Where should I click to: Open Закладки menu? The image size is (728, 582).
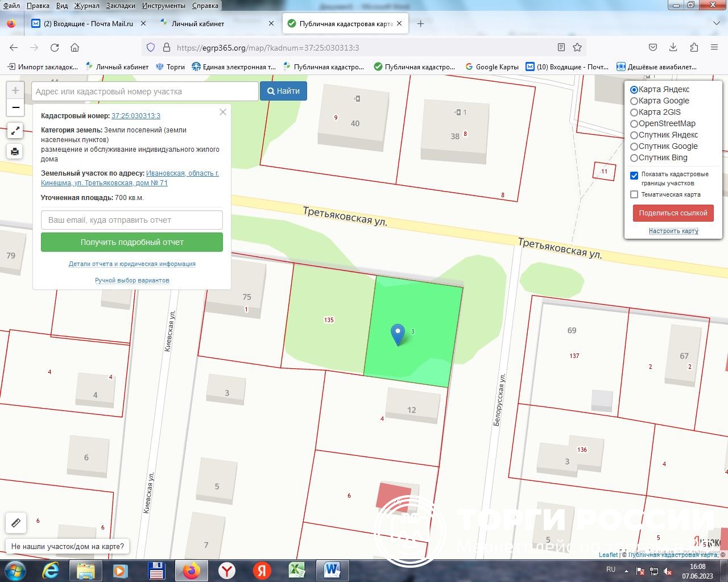121,5
